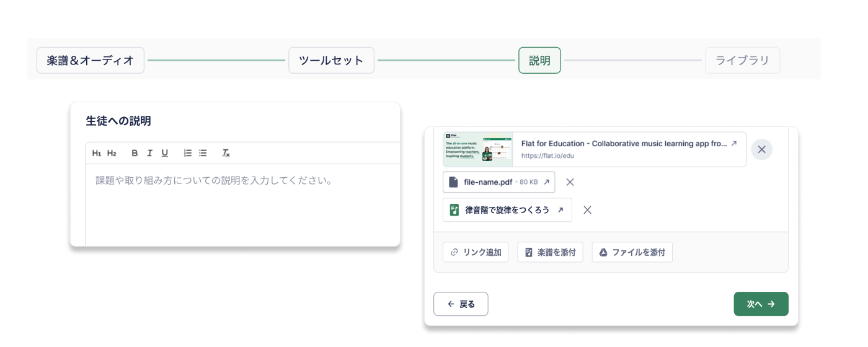This screenshot has height=347, width=868.
Task: Go back with 戻る button
Action: (461, 304)
